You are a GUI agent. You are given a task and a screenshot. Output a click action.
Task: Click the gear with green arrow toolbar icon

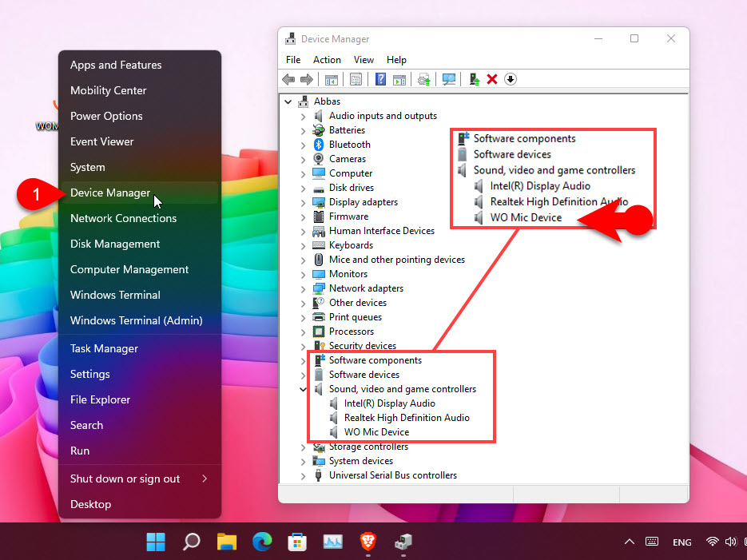[x=424, y=80]
